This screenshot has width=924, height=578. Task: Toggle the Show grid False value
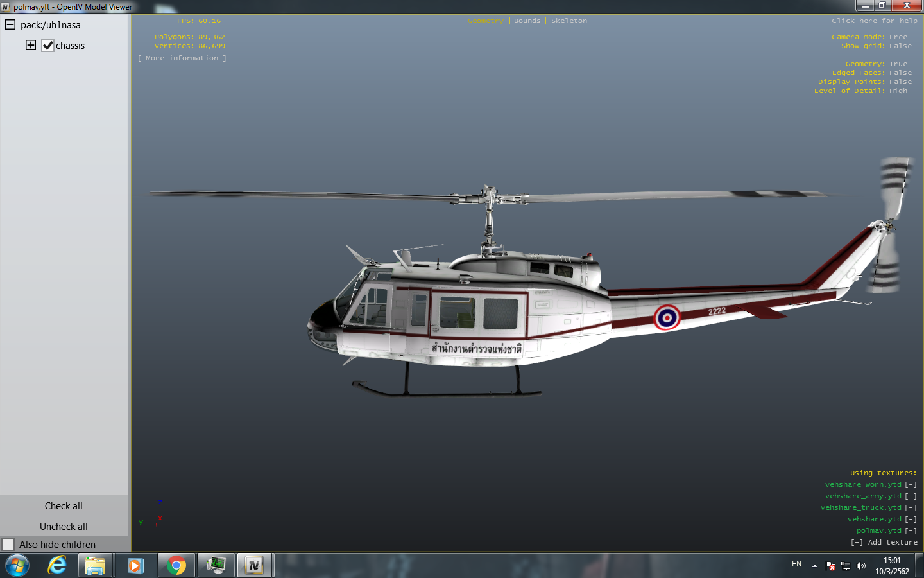[x=900, y=46]
